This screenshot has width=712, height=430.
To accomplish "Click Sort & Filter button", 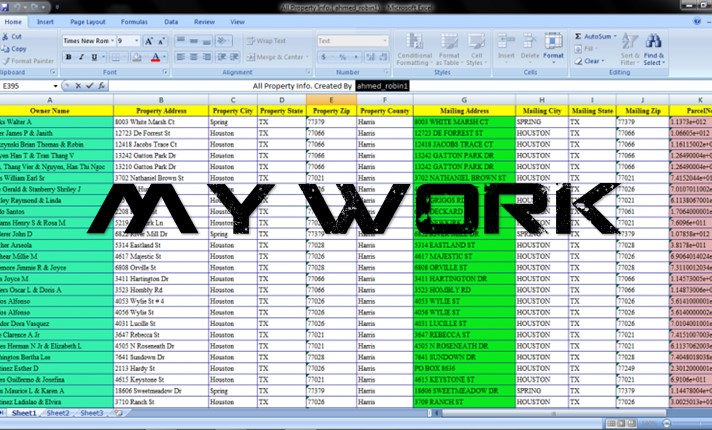I will (630, 49).
